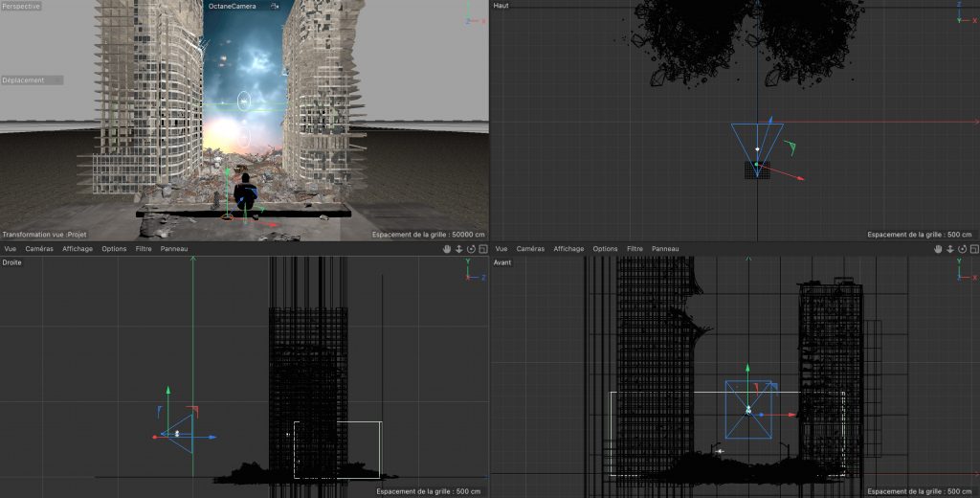
Task: Click the rotate view icon in Droite viewport
Action: [x=470, y=249]
